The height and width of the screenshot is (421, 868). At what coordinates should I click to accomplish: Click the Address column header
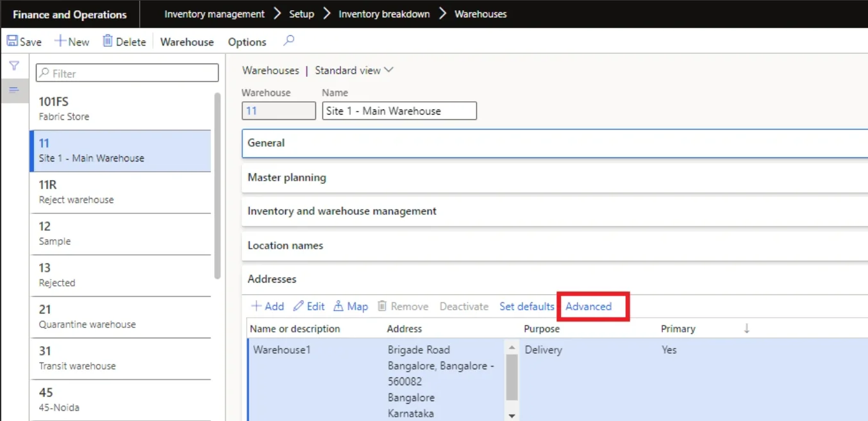pos(405,329)
